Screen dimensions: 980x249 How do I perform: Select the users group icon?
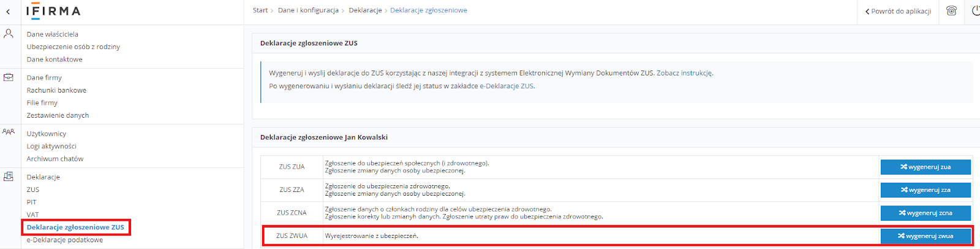point(9,132)
